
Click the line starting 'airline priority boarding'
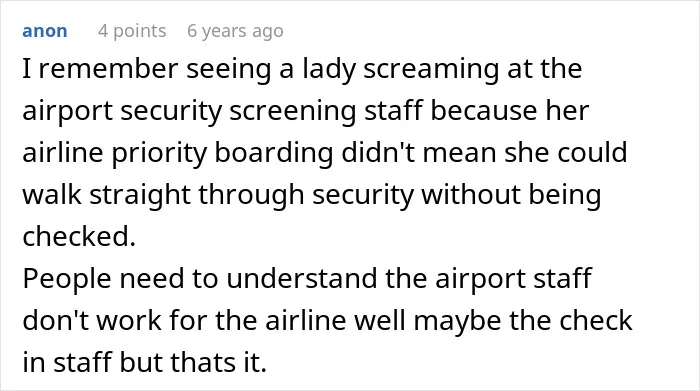325,153
